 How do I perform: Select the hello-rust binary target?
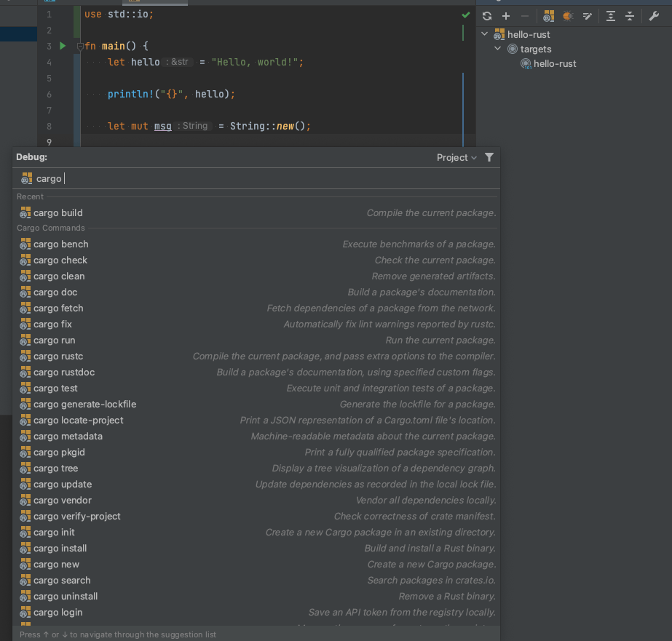548,64
